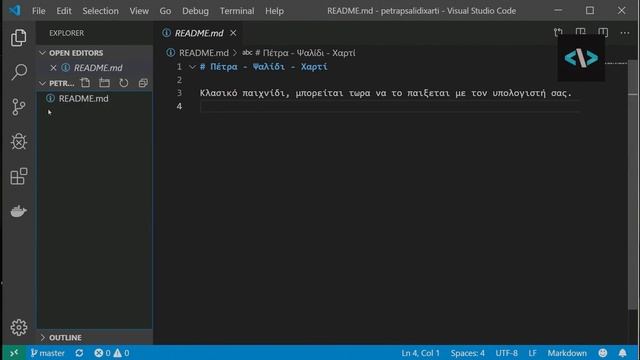The image size is (640, 360).
Task: Collapse the PETR... folder section
Action: 42,83
